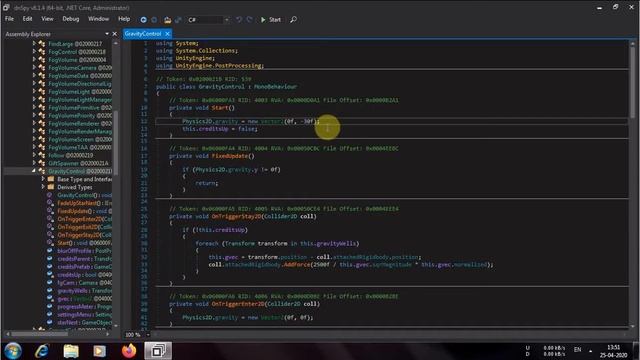Expand the Derived Types folder
Viewport: 640px width, 360px height.
[43, 187]
